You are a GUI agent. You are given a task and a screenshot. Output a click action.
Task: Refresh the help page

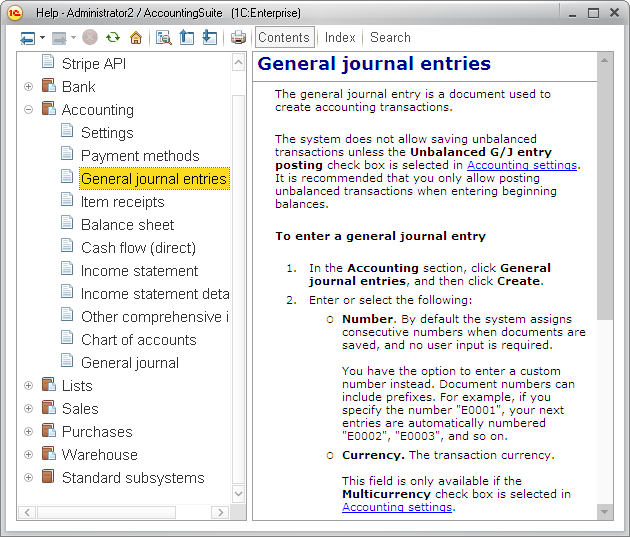(x=113, y=37)
